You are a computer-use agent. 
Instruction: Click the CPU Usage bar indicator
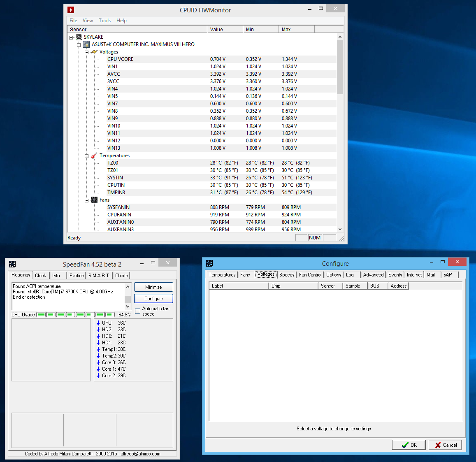(76, 314)
